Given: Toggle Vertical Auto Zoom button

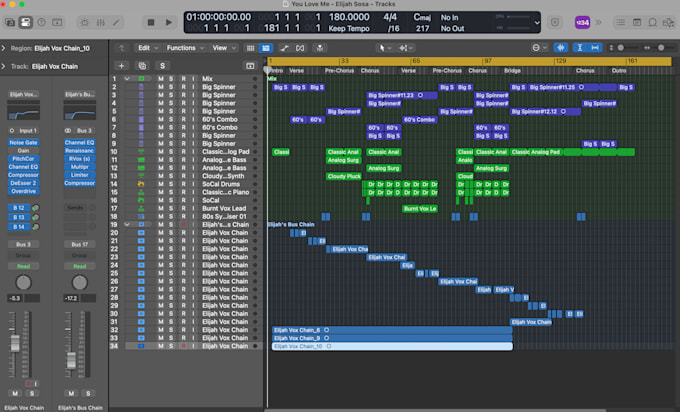Looking at the screenshot, I should click(580, 48).
